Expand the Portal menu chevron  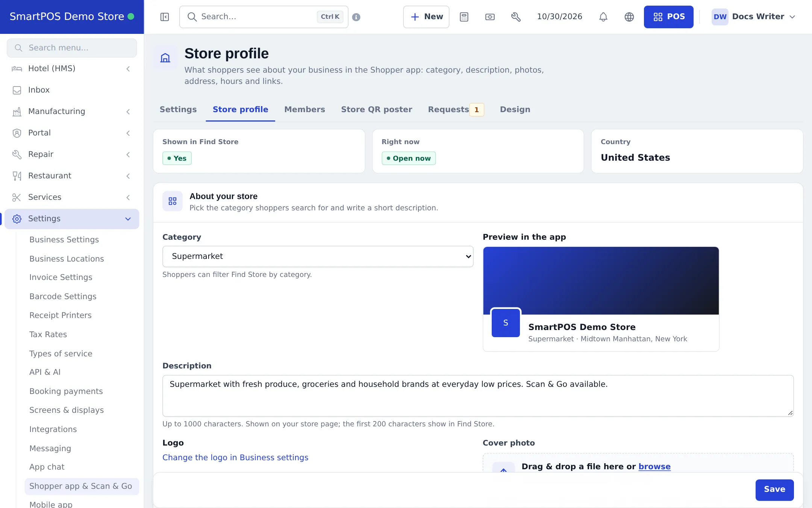coord(128,133)
